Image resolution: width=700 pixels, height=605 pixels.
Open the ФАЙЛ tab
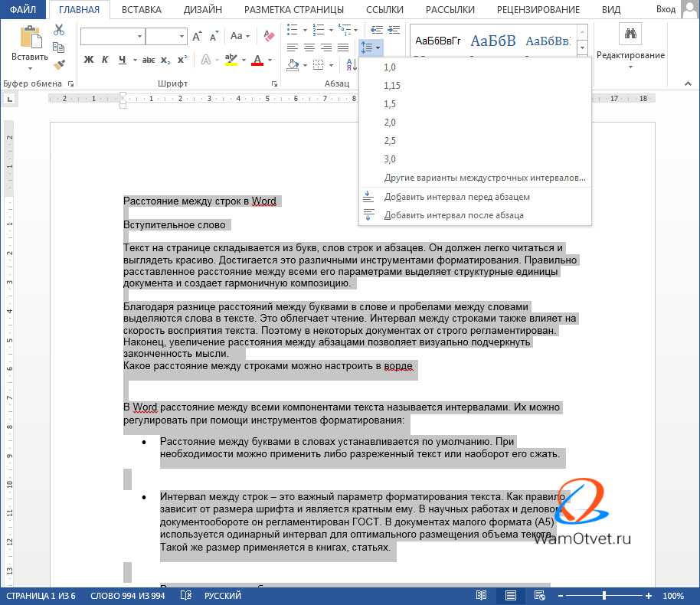click(23, 9)
